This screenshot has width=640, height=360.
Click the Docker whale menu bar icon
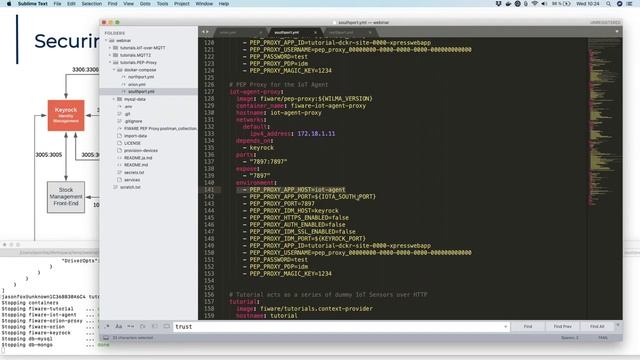coord(508,4)
